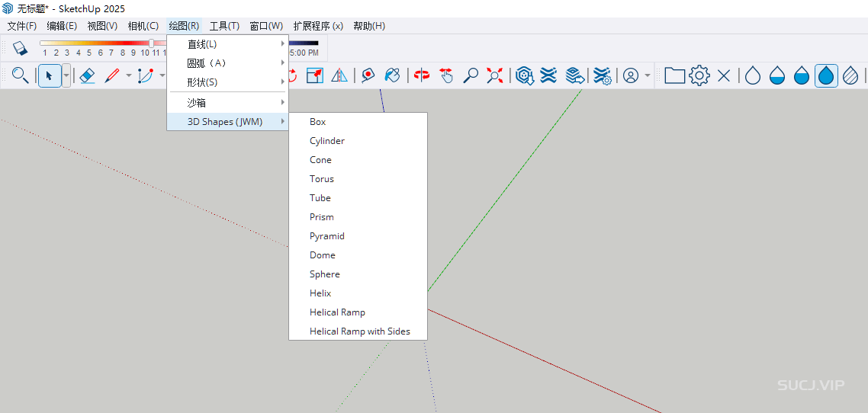Image resolution: width=868 pixels, height=413 pixels.
Task: Expand the 沙箱 submenu
Action: tap(227, 102)
